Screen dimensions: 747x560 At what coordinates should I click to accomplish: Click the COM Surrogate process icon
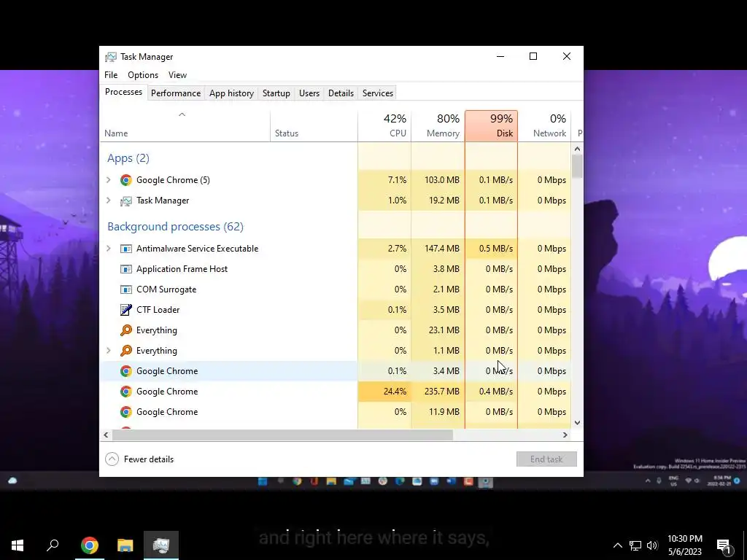point(125,289)
